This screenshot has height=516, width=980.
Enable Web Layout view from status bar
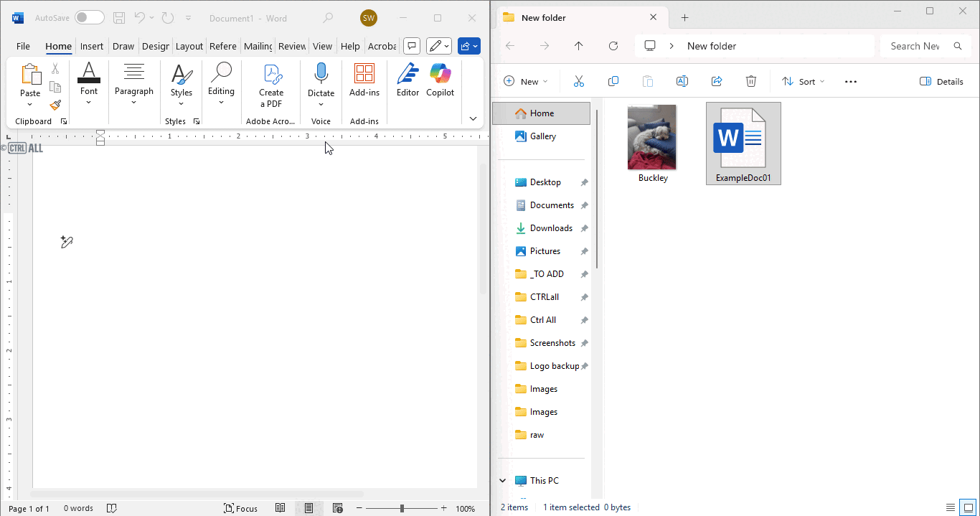point(337,507)
